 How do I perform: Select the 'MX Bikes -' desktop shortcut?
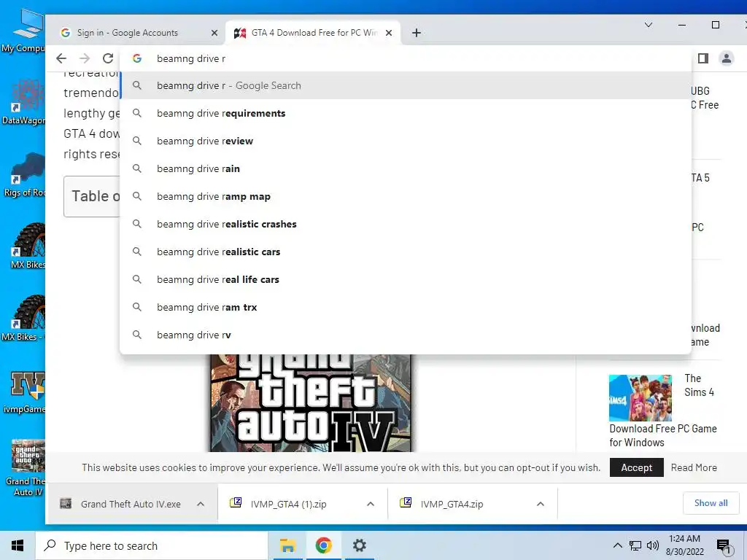coord(24,319)
